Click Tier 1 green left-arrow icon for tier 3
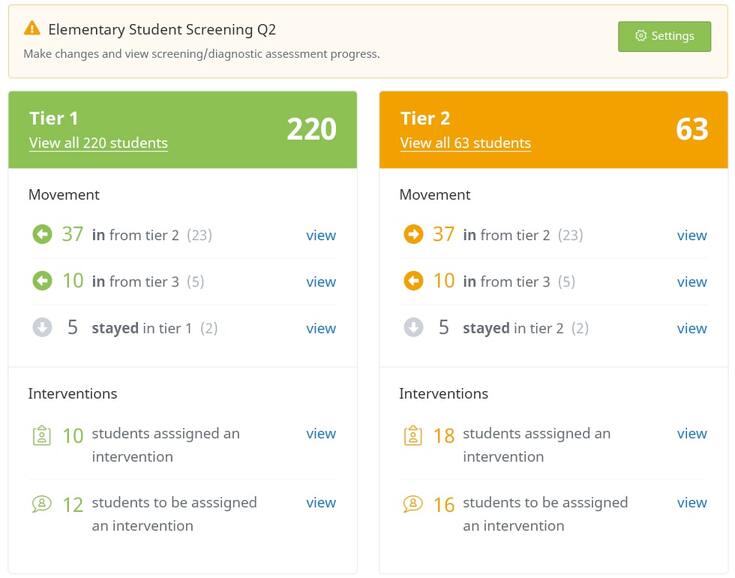Viewport: 735px width, 578px height. (42, 281)
